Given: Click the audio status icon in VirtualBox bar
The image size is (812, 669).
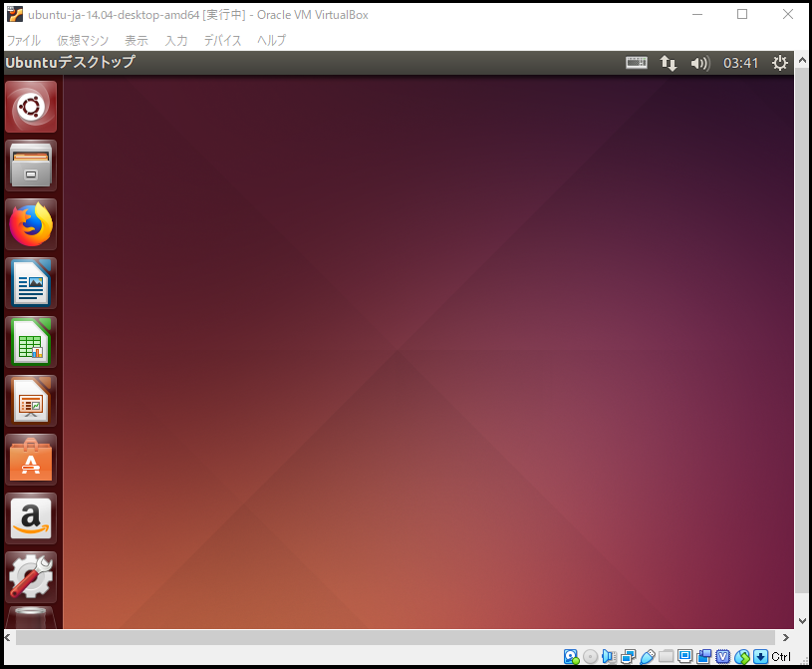Looking at the screenshot, I should [609, 657].
